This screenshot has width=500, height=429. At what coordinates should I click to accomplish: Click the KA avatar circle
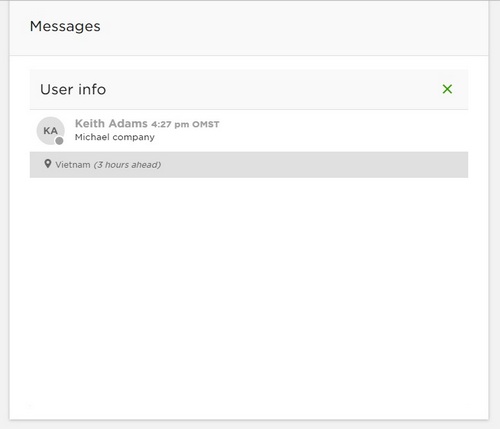coord(50,131)
